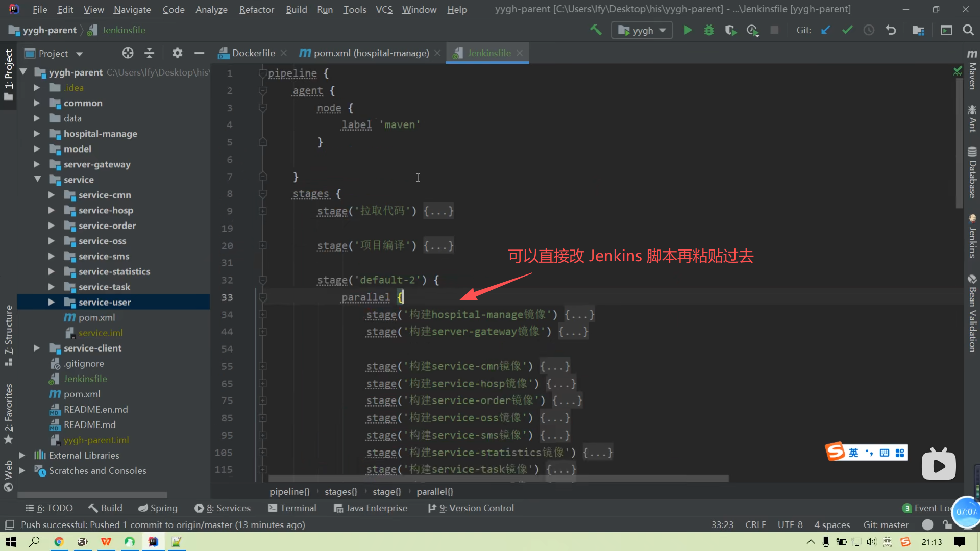Open the Services tool window
This screenshot has width=980, height=551.
tap(222, 508)
